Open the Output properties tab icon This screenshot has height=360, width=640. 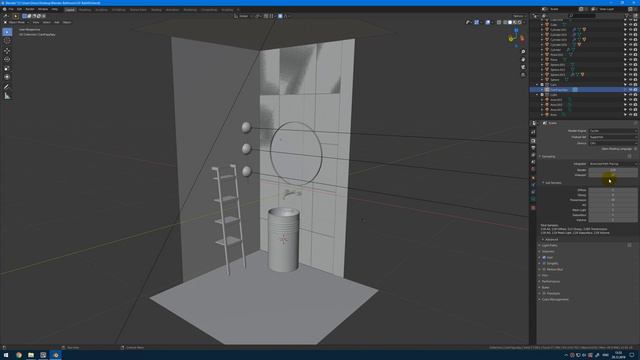(533, 148)
